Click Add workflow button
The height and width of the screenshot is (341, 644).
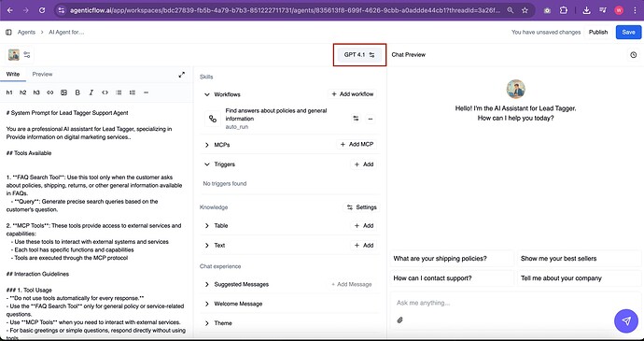pos(353,94)
